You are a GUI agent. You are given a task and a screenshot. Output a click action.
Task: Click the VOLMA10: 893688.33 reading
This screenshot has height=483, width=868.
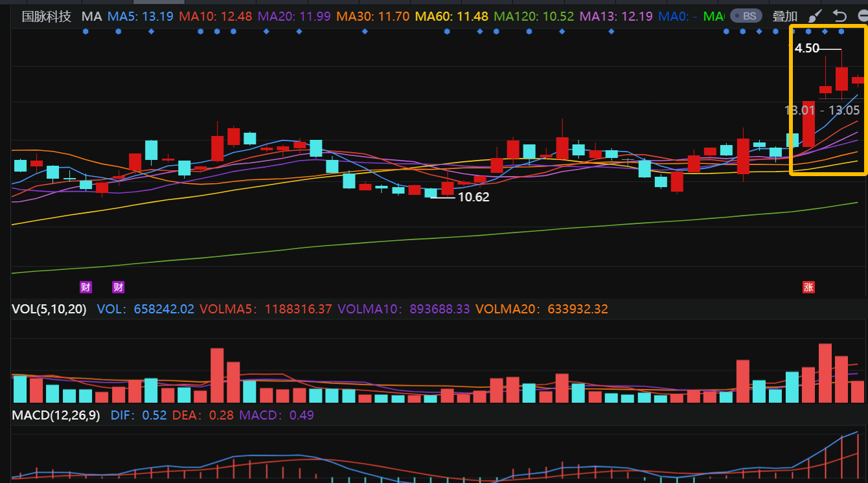(x=404, y=309)
